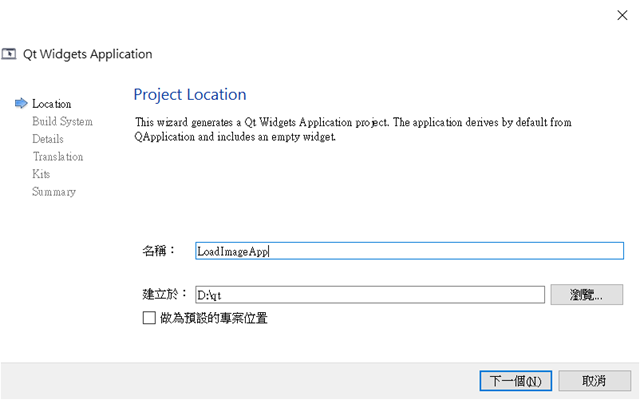Focus the 名稱 field containing LoadImageApp

pyautogui.click(x=409, y=251)
